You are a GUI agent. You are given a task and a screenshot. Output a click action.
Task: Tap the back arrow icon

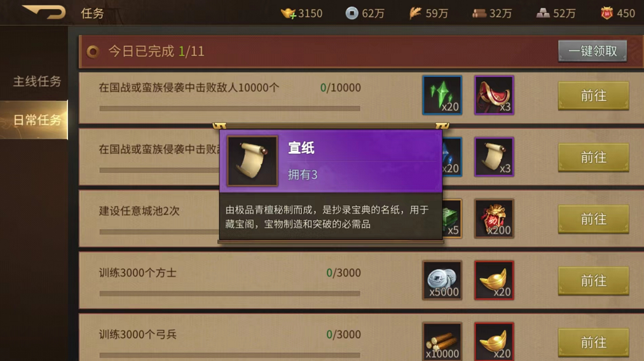(x=45, y=12)
